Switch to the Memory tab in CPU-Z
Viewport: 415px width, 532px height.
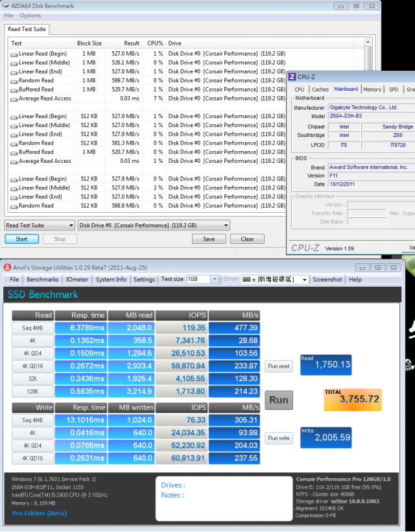(372, 90)
